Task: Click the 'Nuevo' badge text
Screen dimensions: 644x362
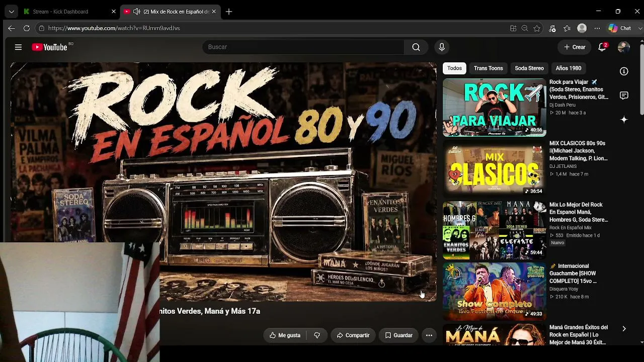Action: [x=557, y=243]
